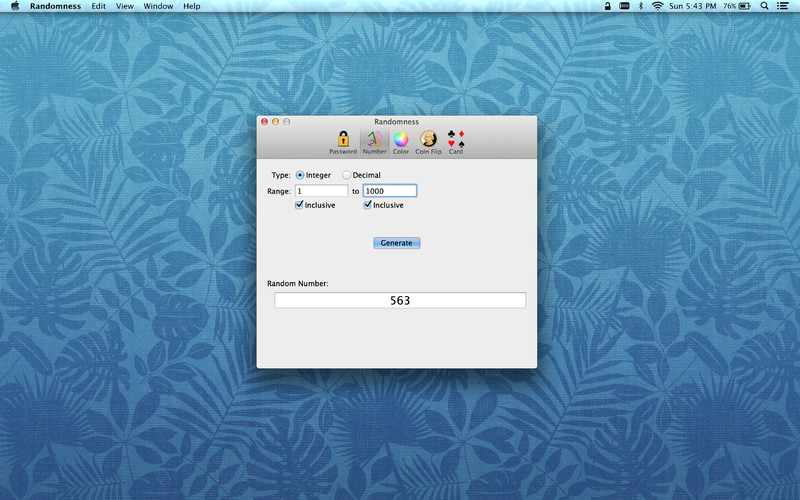This screenshot has height=500, width=800.
Task: Click the range maximum field containing 1000
Action: tap(390, 191)
